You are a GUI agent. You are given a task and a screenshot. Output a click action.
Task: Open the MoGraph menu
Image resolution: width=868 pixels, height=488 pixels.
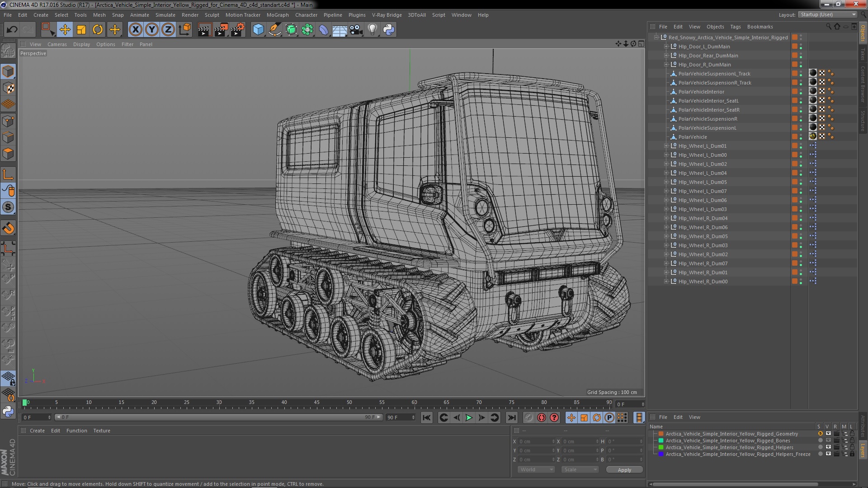[x=278, y=15]
